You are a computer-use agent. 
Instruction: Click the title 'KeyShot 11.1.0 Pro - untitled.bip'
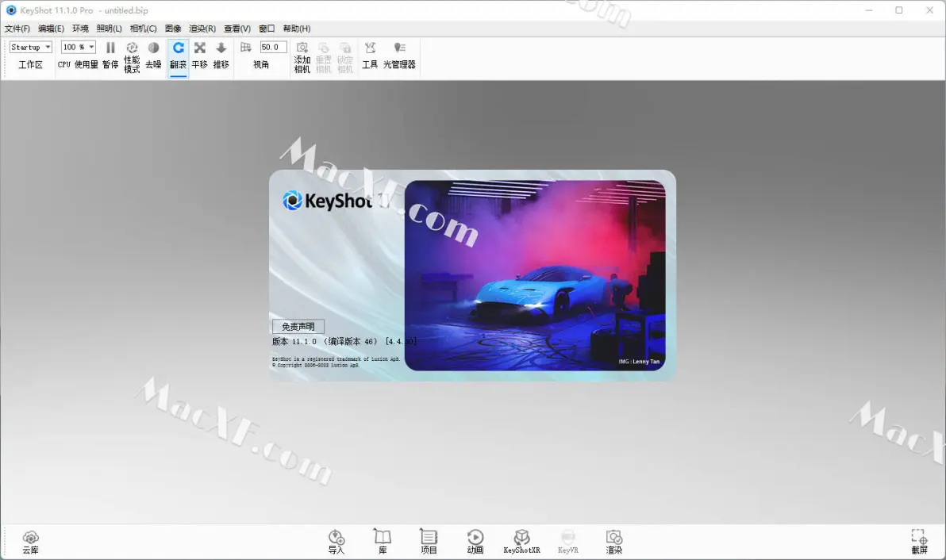(84, 10)
